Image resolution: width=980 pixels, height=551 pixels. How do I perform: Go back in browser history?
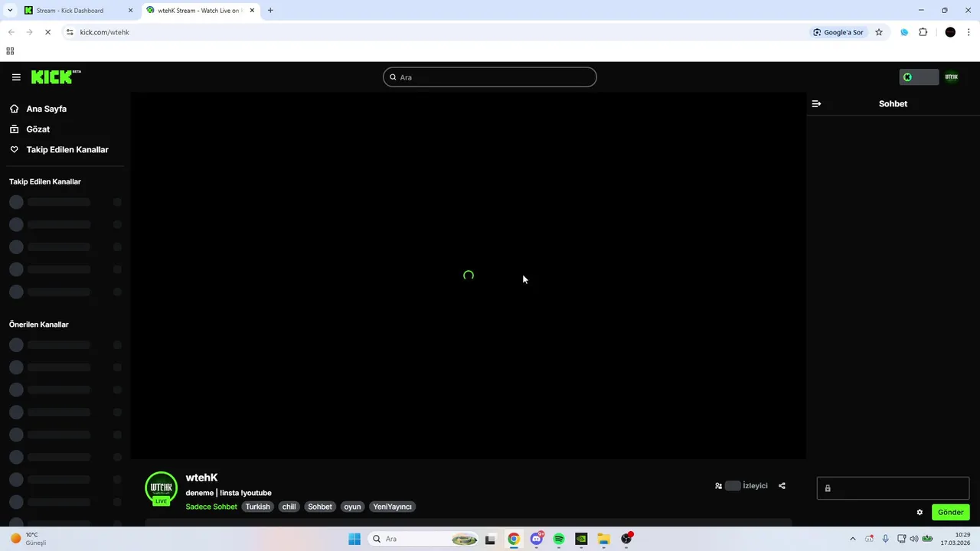pos(11,32)
